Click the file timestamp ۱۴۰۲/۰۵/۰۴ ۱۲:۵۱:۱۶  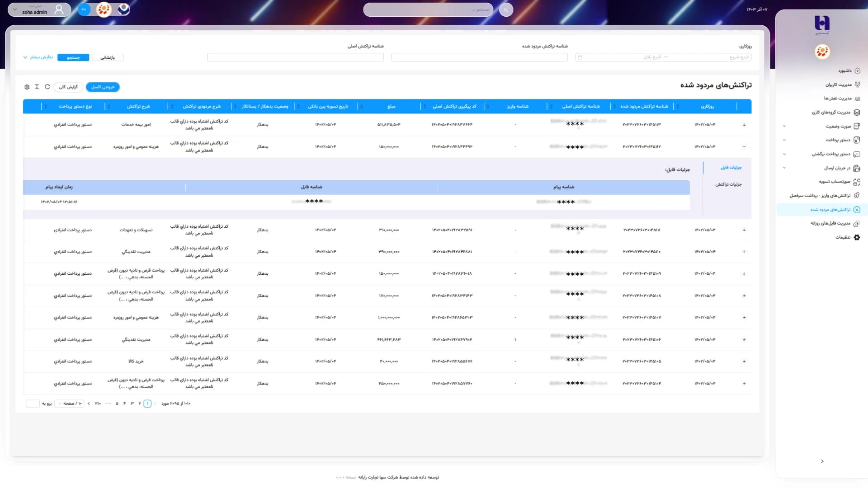pos(59,202)
